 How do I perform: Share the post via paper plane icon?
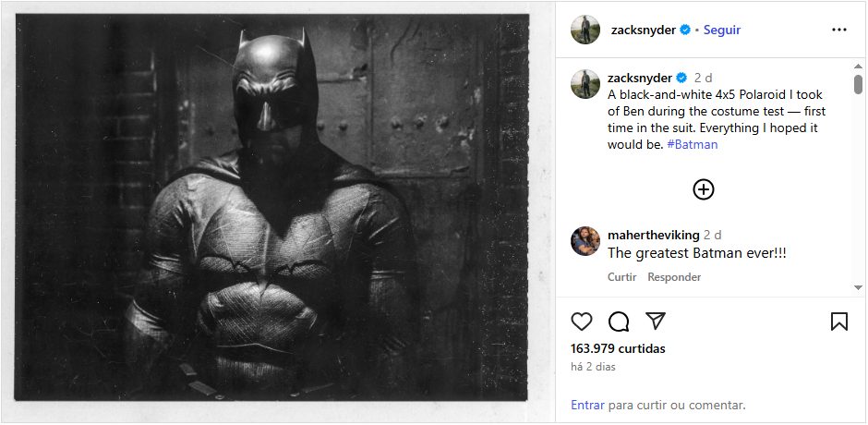click(x=656, y=322)
